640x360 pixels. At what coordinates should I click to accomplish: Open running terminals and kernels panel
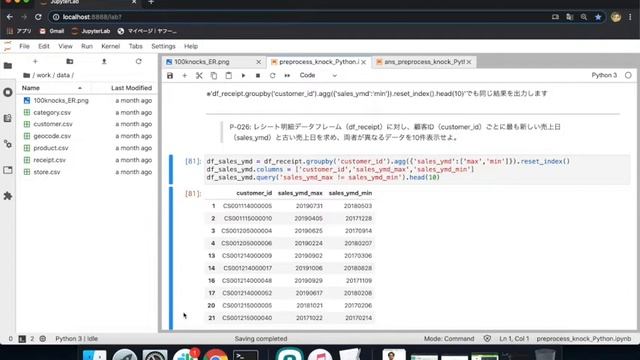pyautogui.click(x=8, y=92)
